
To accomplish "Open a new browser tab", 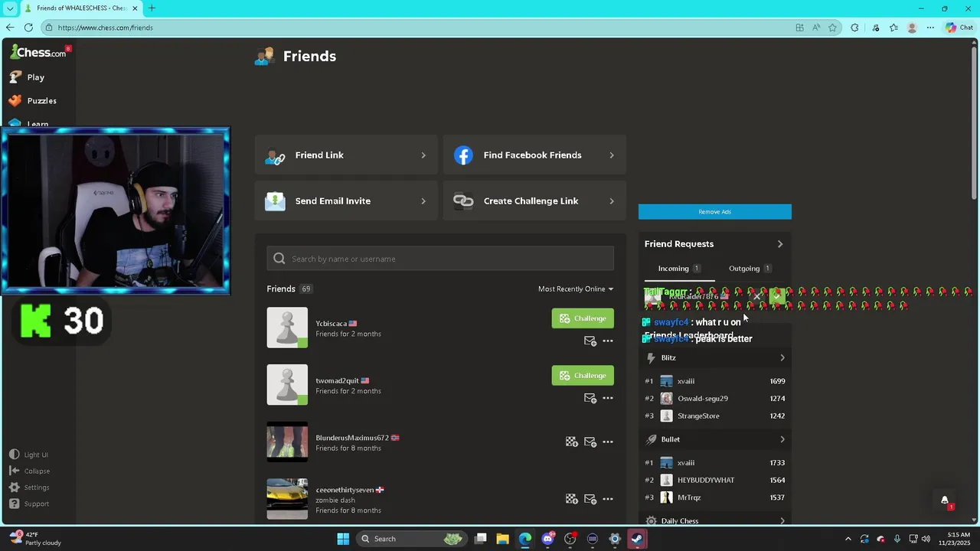I will tap(152, 8).
